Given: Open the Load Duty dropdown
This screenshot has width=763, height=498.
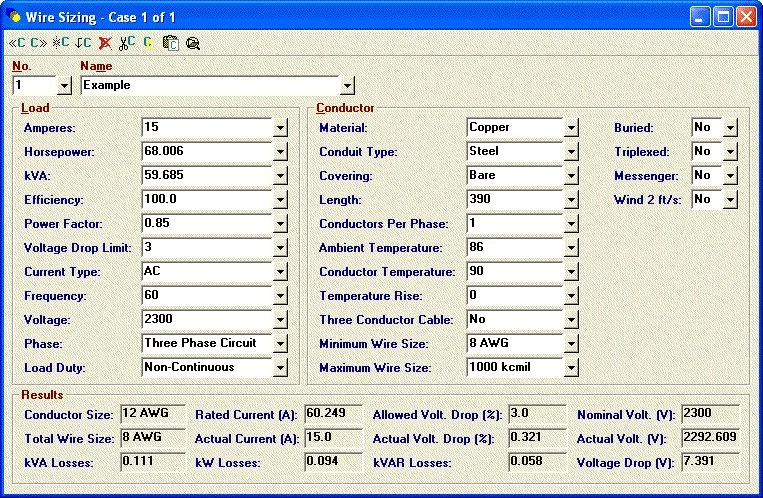Looking at the screenshot, I should (x=280, y=368).
